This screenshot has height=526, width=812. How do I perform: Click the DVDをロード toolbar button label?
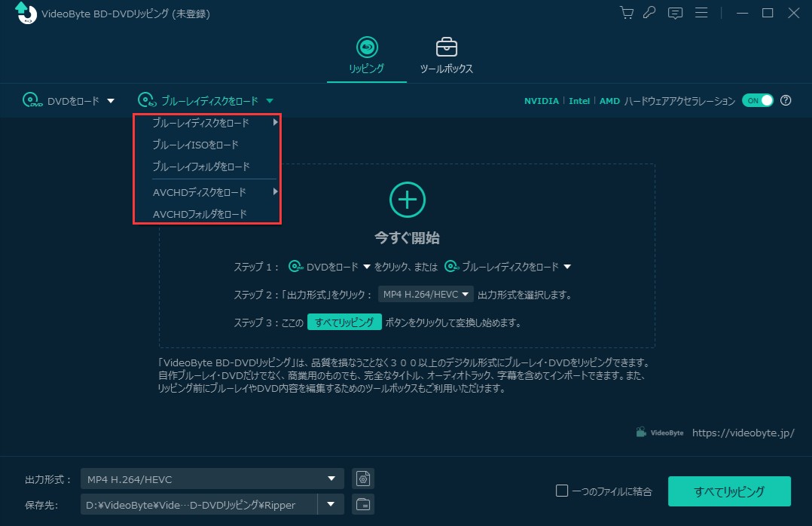click(x=73, y=101)
